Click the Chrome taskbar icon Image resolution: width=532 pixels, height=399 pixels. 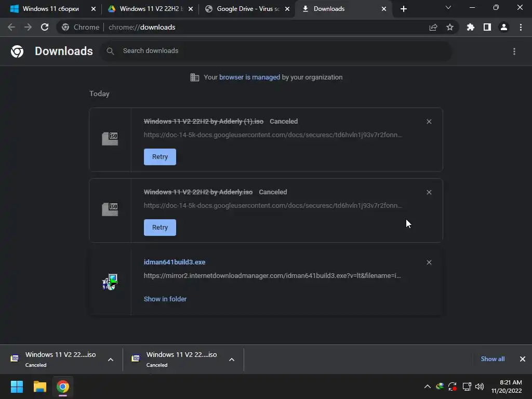tap(63, 387)
